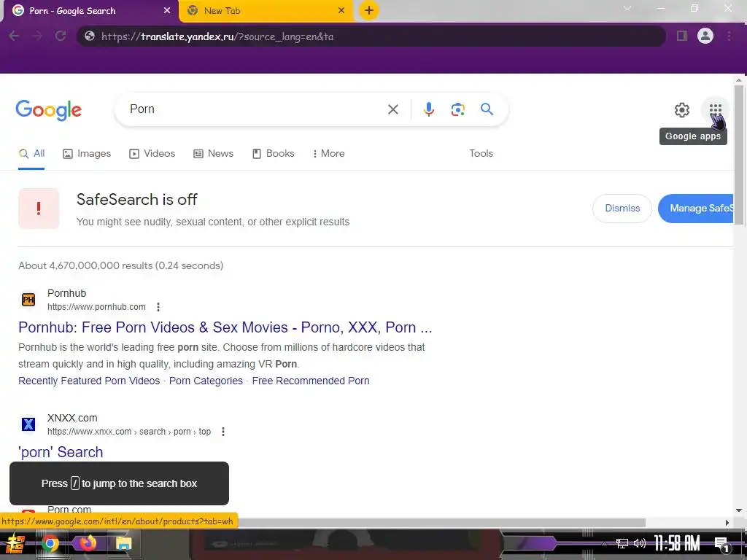Screen dimensions: 747x560
Task: Open the network tray icon
Action: click(622, 543)
